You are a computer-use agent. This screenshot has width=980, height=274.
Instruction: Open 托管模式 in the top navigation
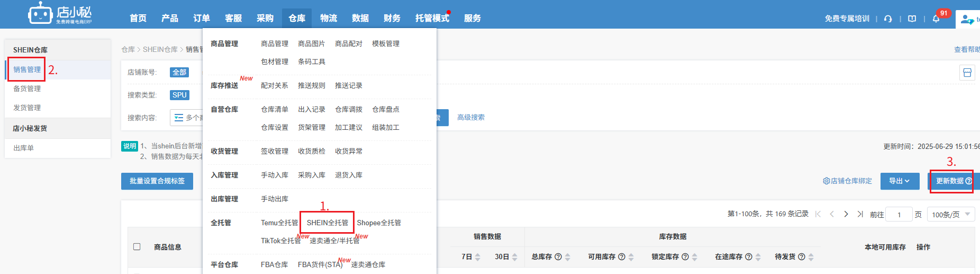coord(432,19)
